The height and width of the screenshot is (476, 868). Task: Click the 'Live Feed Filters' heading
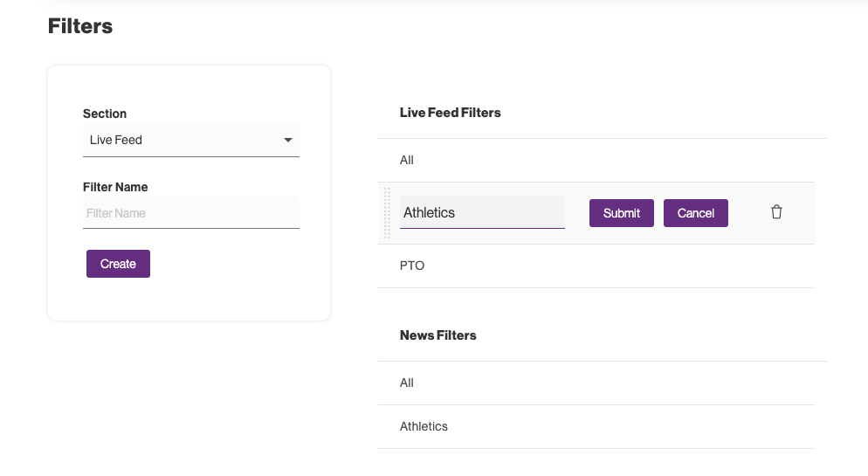tap(450, 113)
